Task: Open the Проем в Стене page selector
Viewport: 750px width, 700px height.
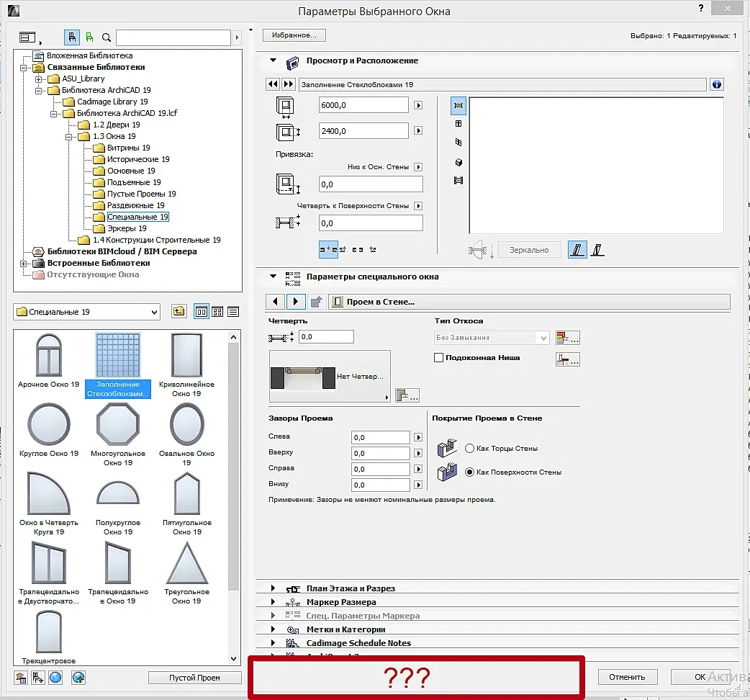Action: point(529,302)
